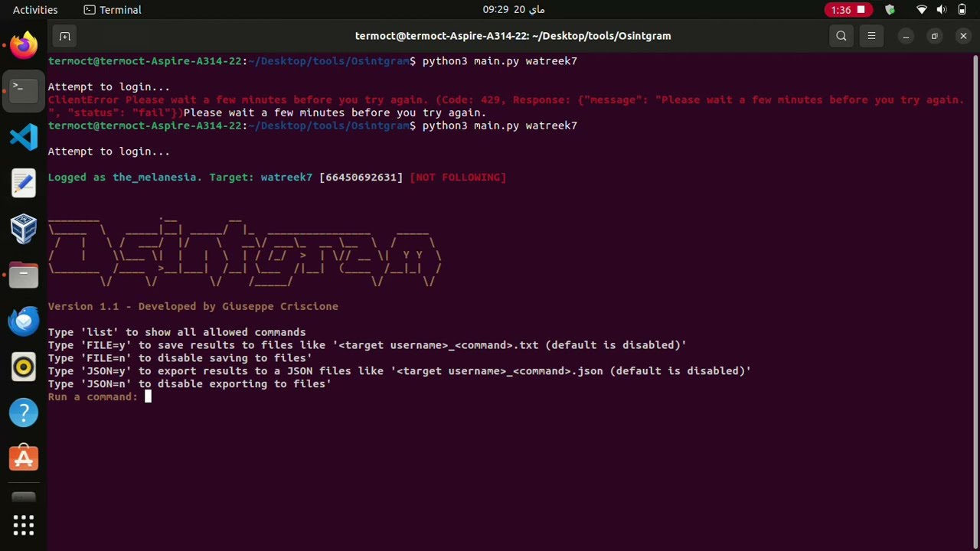980x551 pixels.
Task: Click the "Type 'FILE=y'" instruction line
Action: click(367, 345)
